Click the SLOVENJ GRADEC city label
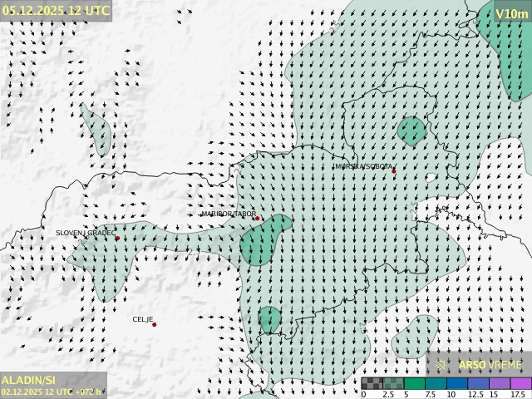532x399 pixels. 86,234
